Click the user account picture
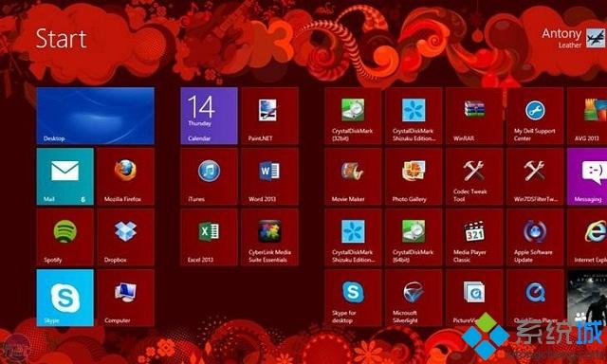607x364 pixels. click(x=596, y=38)
